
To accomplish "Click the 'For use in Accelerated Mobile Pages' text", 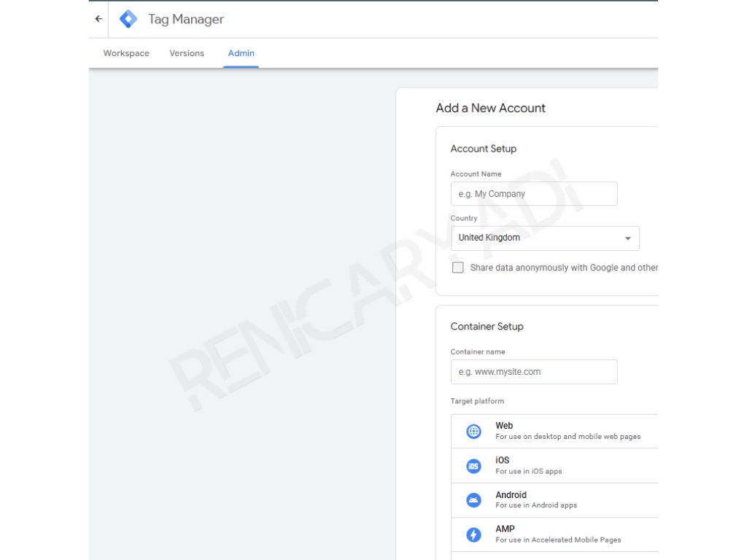I will (x=558, y=540).
